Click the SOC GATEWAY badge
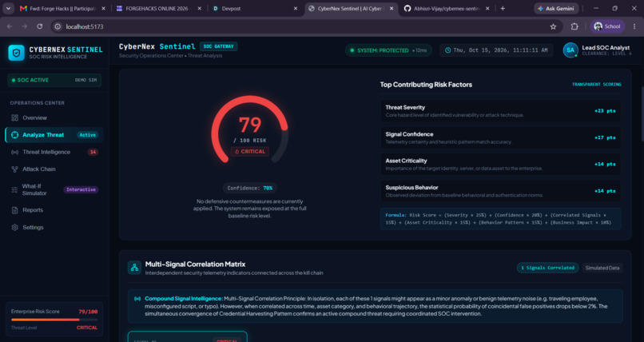 [218, 46]
